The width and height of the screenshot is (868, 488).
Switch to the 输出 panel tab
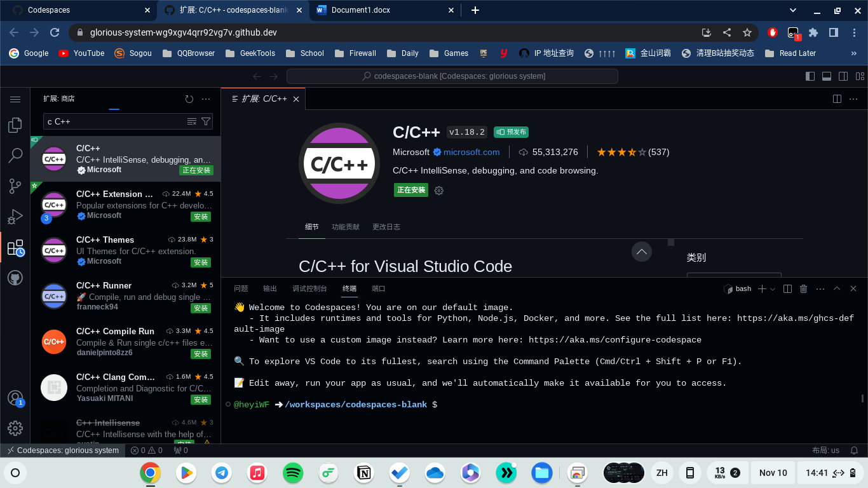[270, 288]
